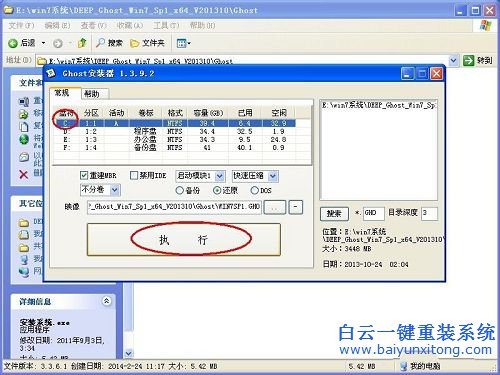The height and width of the screenshot is (375, 500).
Task: Click the 格式 column header
Action: click(x=175, y=113)
